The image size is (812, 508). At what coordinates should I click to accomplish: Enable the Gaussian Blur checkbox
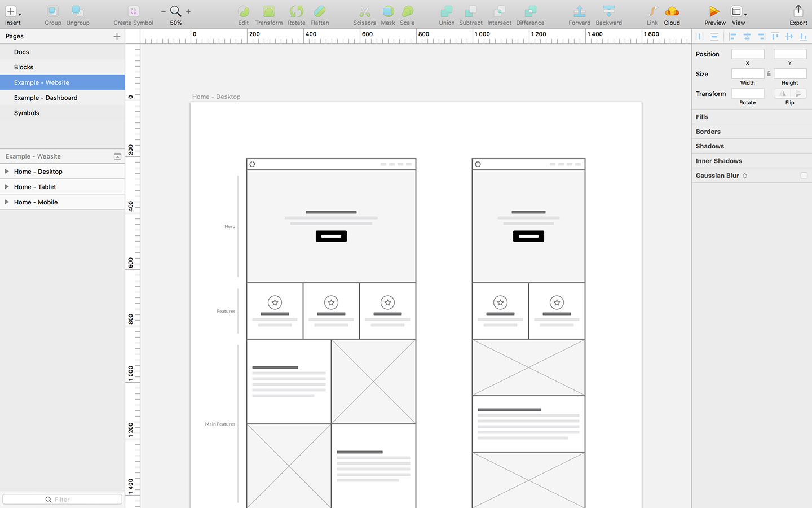coord(804,176)
